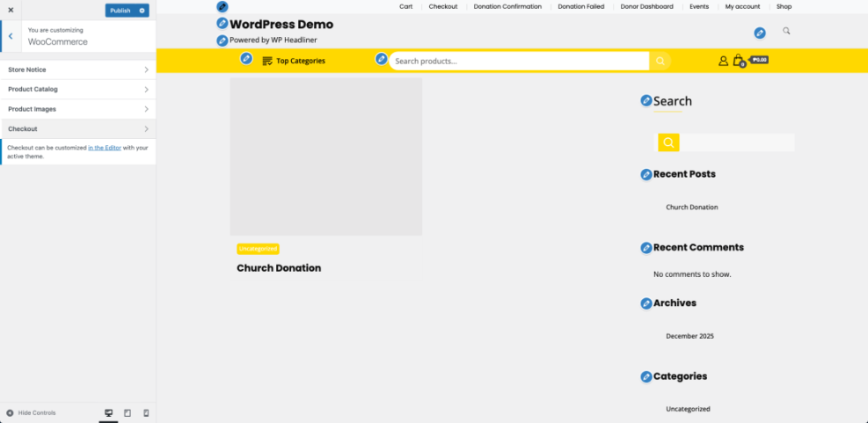This screenshot has height=423, width=868.
Task: Close the Customizer with the X icon
Action: (x=11, y=10)
